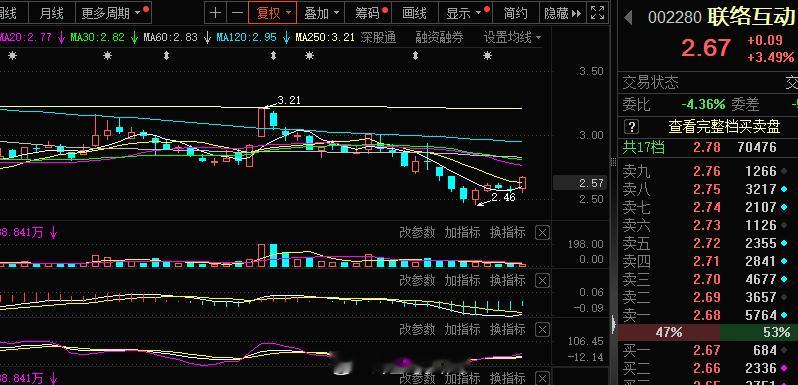Image resolution: width=798 pixels, height=385 pixels.
Task: Open the 复权 adjustment dropdown
Action: point(273,13)
